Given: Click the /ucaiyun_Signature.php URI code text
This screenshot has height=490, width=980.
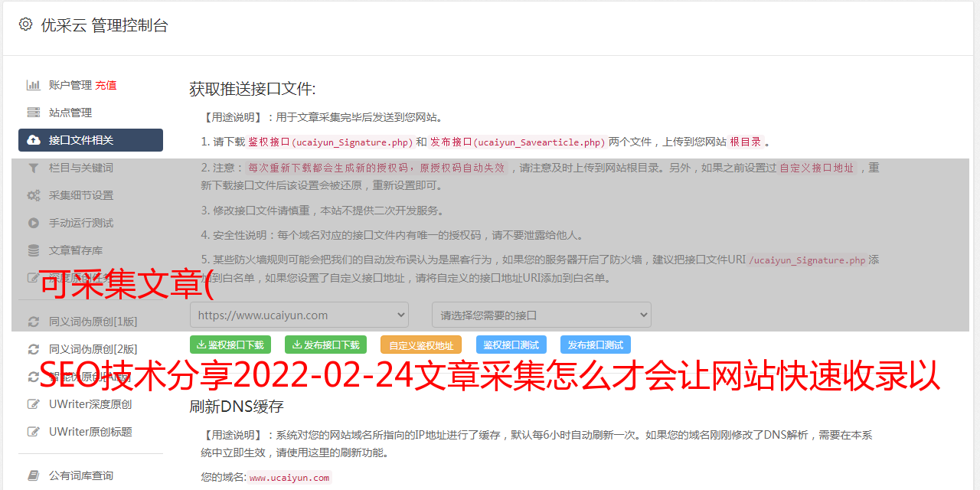Looking at the screenshot, I should tap(807, 260).
